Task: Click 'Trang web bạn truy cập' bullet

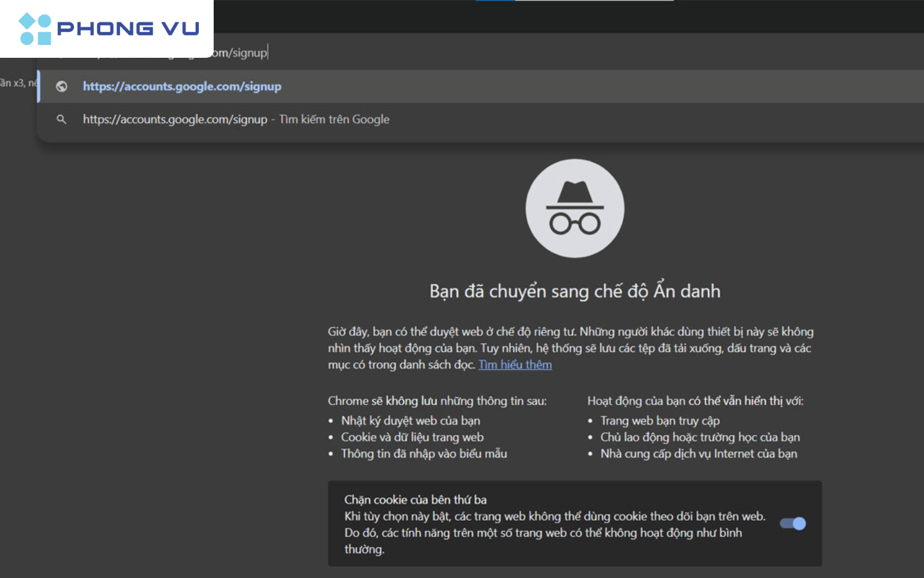Action: [660, 421]
